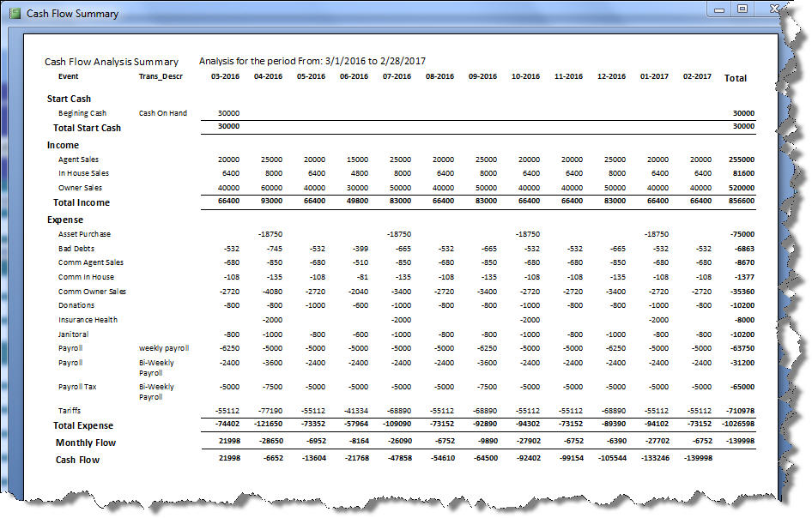
Task: Click the 'Total Start Cash' row label
Action: [x=87, y=128]
